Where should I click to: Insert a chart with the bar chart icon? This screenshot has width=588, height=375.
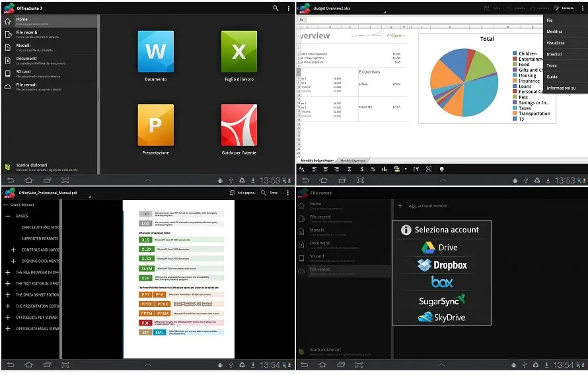coord(385,169)
